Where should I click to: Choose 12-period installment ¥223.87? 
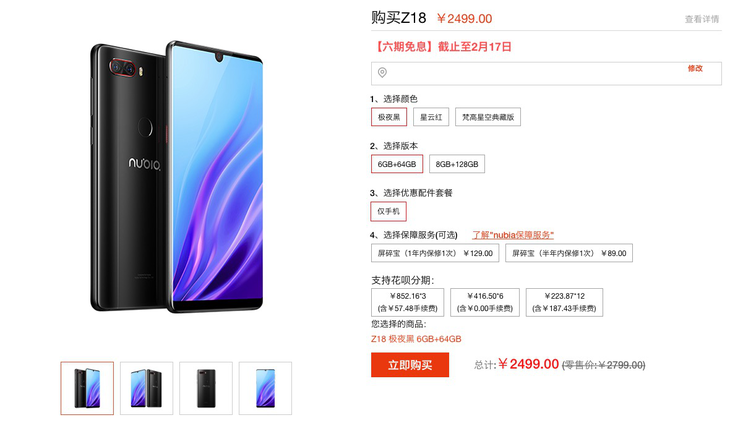click(564, 302)
